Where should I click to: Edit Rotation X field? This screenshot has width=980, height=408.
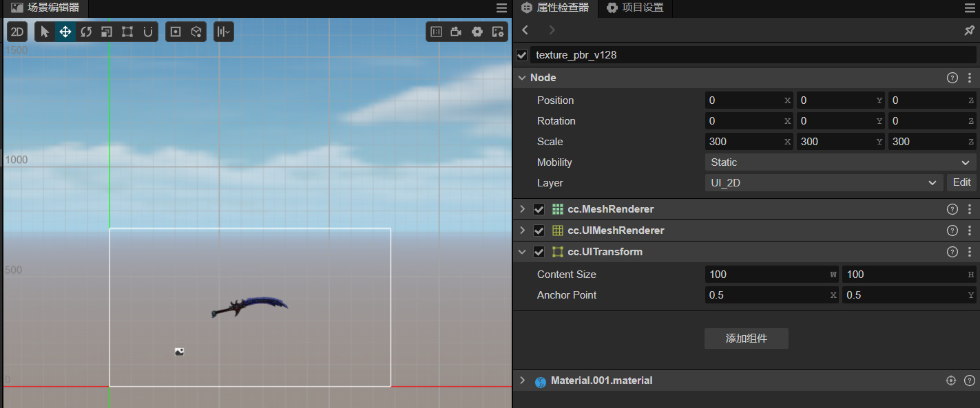(x=749, y=121)
